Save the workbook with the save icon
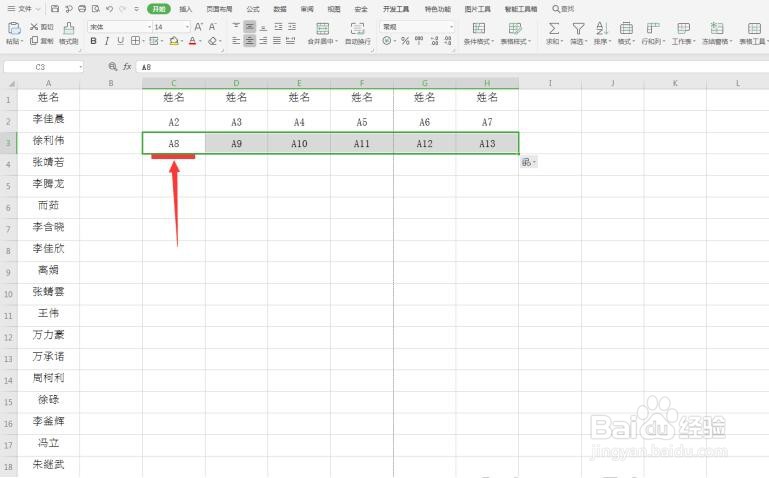The image size is (769, 478). point(55,8)
